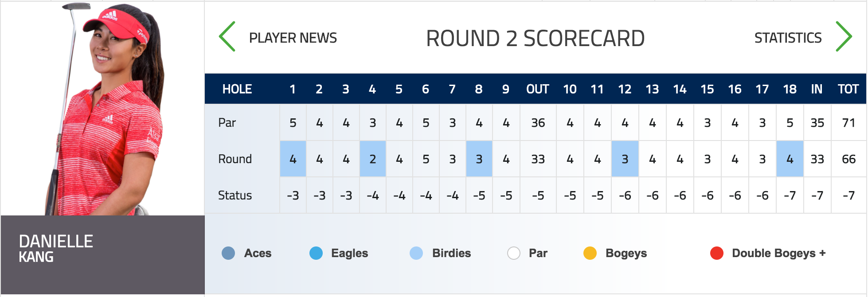Open the Statistics section
The width and height of the screenshot is (868, 297).
(788, 38)
